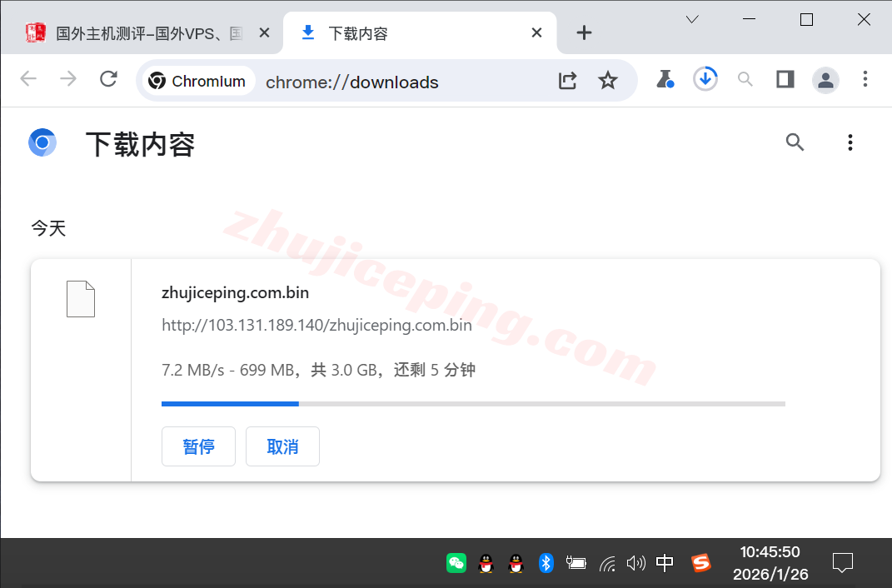This screenshot has height=588, width=892.
Task: Click the file icon for zhujiceping.com.bin
Action: (81, 298)
